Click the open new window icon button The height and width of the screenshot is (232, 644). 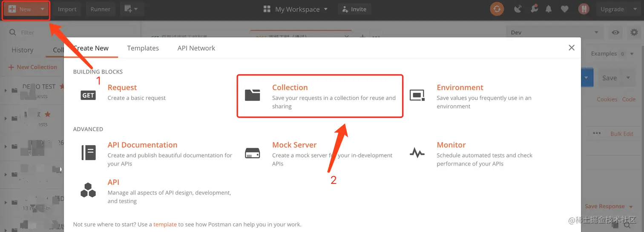point(131,9)
